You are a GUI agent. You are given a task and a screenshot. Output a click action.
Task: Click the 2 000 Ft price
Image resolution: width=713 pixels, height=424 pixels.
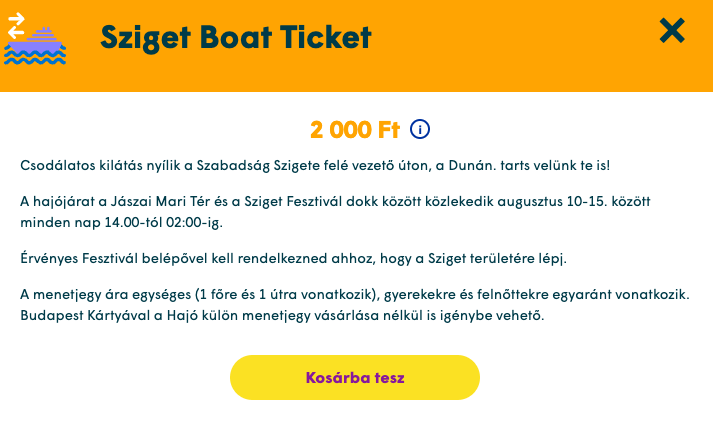355,130
